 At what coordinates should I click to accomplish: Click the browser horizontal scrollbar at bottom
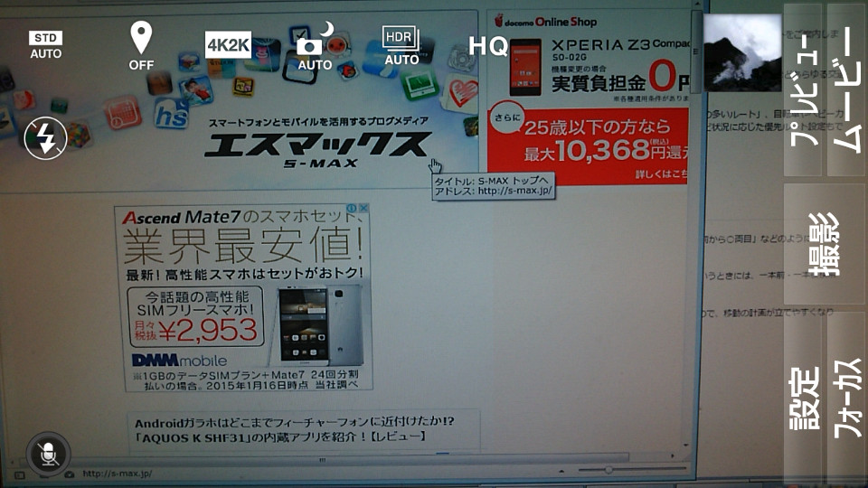[x=323, y=459]
